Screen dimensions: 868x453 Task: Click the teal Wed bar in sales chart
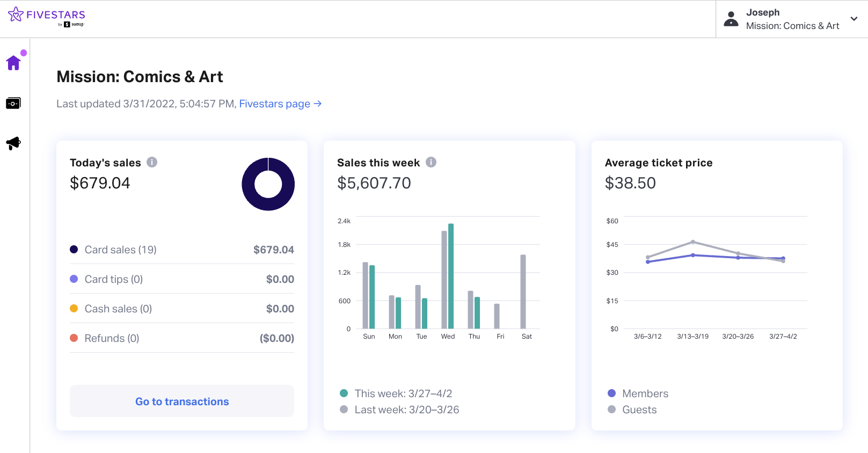451,276
